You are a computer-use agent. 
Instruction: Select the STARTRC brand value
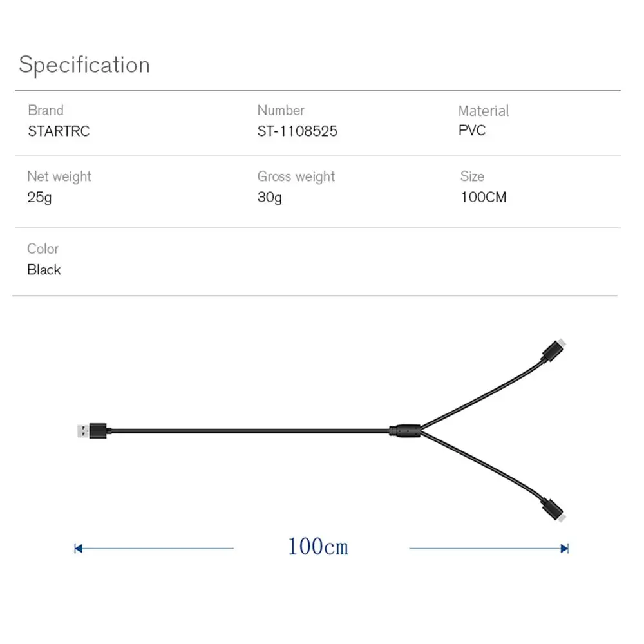click(x=59, y=131)
